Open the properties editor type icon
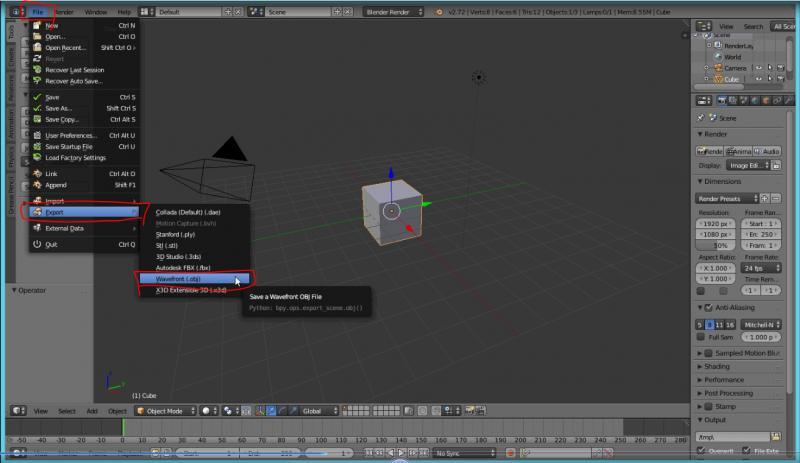The height and width of the screenshot is (463, 800). click(703, 101)
